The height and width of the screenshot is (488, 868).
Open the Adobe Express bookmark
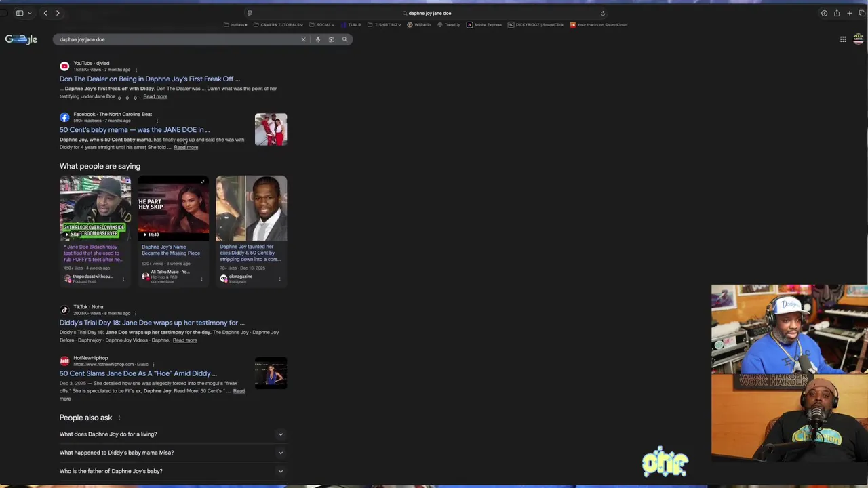484,25
